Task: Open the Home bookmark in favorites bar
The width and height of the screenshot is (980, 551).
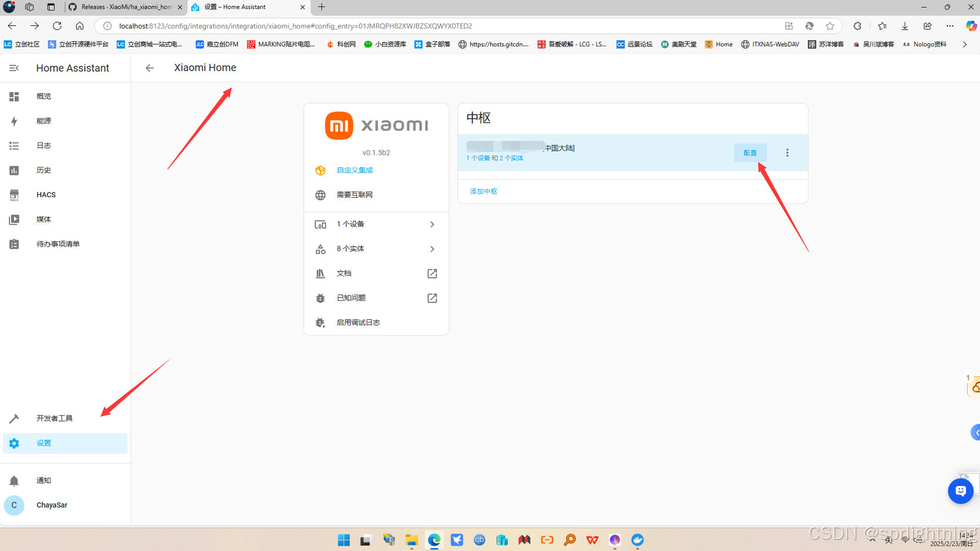Action: click(719, 44)
